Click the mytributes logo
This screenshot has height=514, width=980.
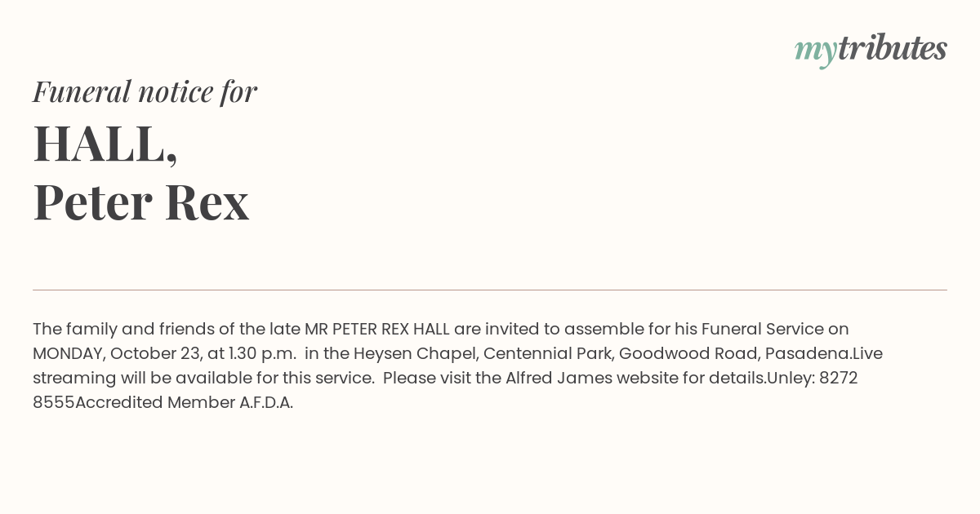click(x=871, y=50)
